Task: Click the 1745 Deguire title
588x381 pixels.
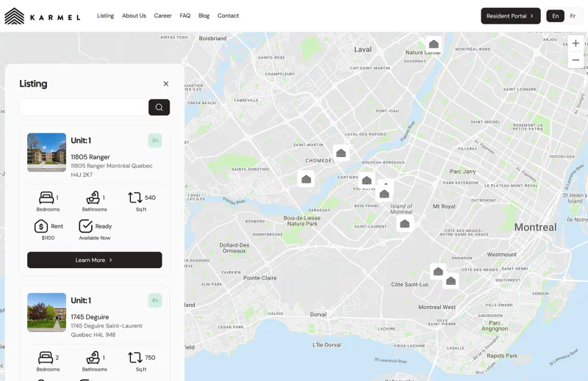Action: 90,317
